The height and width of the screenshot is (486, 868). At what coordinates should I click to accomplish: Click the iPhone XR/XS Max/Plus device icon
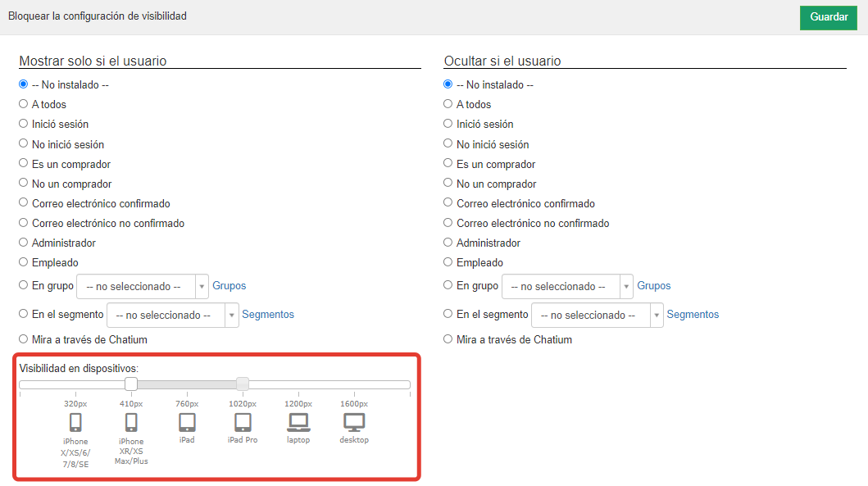tap(131, 422)
